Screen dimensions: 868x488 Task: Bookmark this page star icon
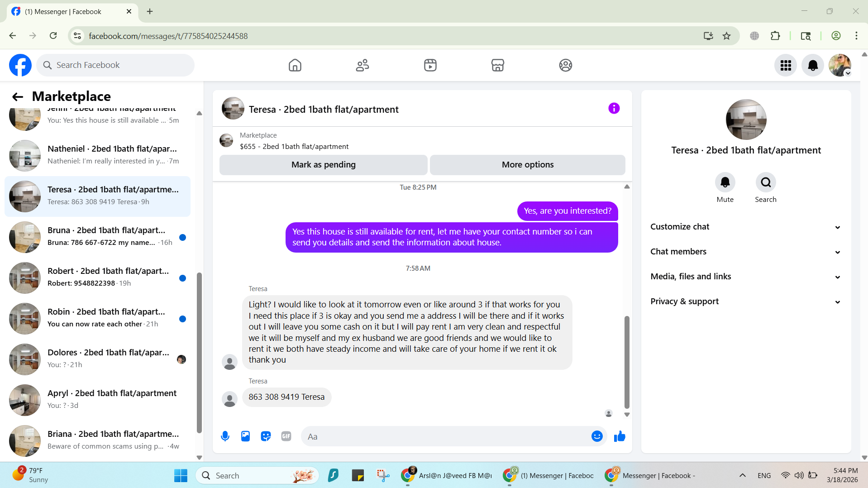(726, 36)
